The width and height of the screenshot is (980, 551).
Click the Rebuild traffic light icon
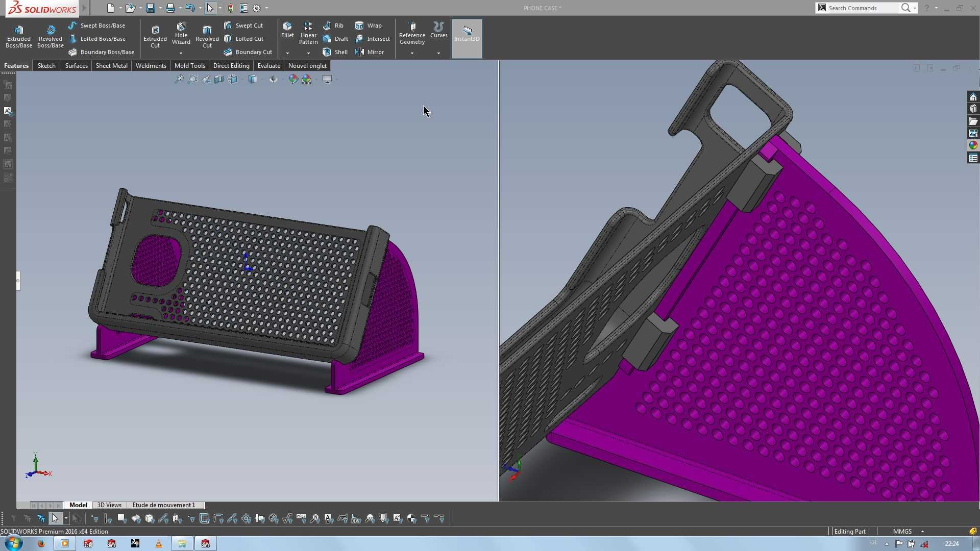[x=231, y=8]
